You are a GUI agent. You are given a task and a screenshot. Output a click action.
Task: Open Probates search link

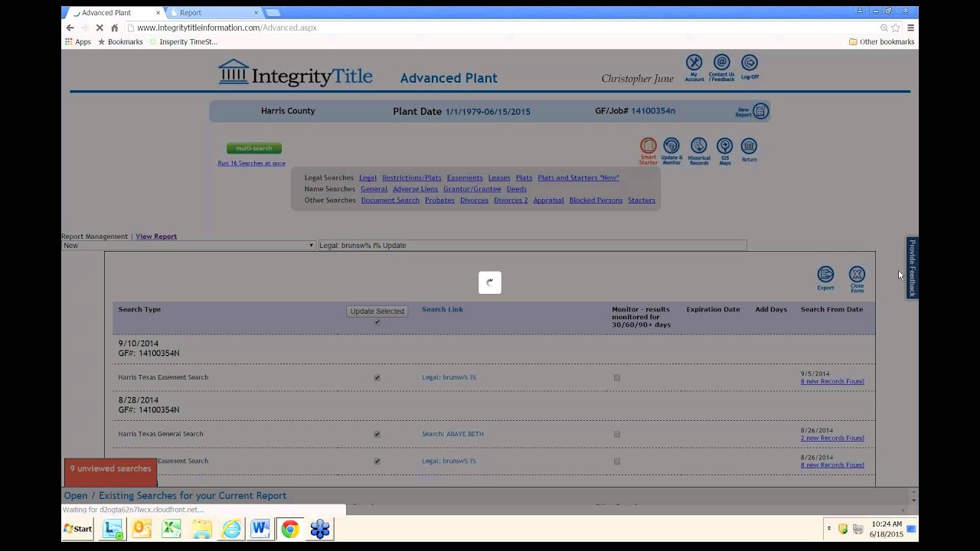point(439,201)
